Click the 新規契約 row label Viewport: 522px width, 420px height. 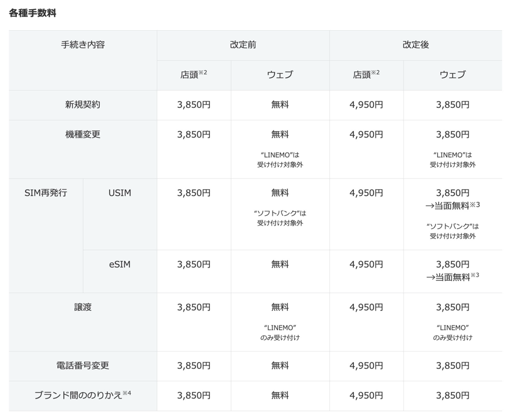tap(83, 104)
